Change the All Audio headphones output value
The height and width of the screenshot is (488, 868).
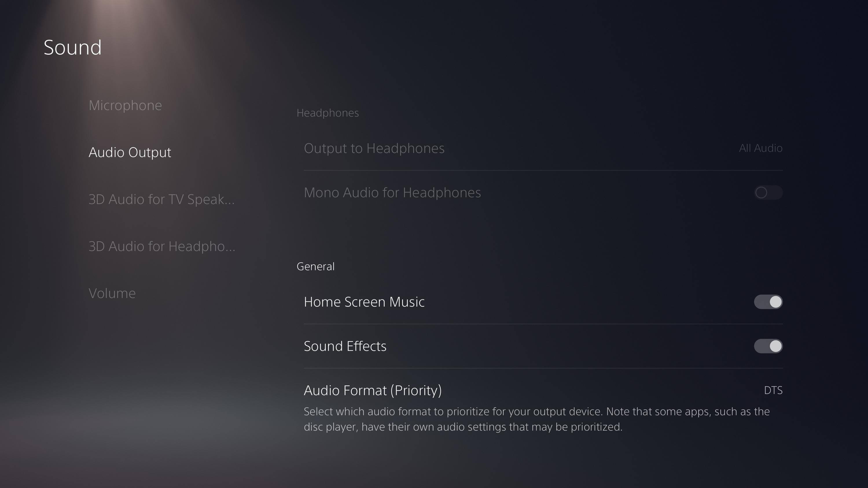click(x=760, y=148)
